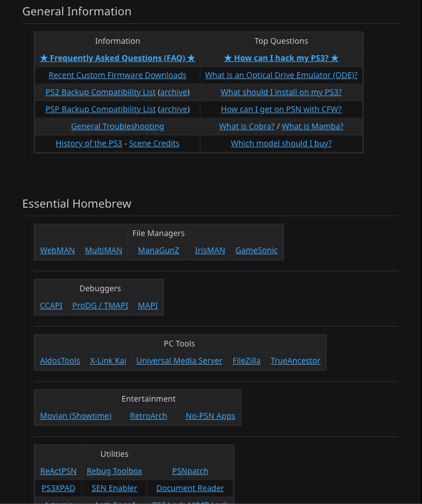Open What is Mamba link
422x504 pixels.
313,126
